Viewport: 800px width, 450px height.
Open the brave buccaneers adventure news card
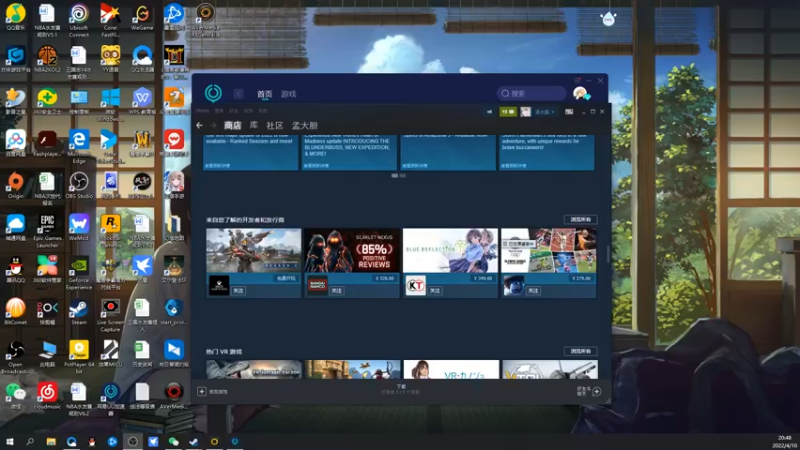pyautogui.click(x=546, y=152)
